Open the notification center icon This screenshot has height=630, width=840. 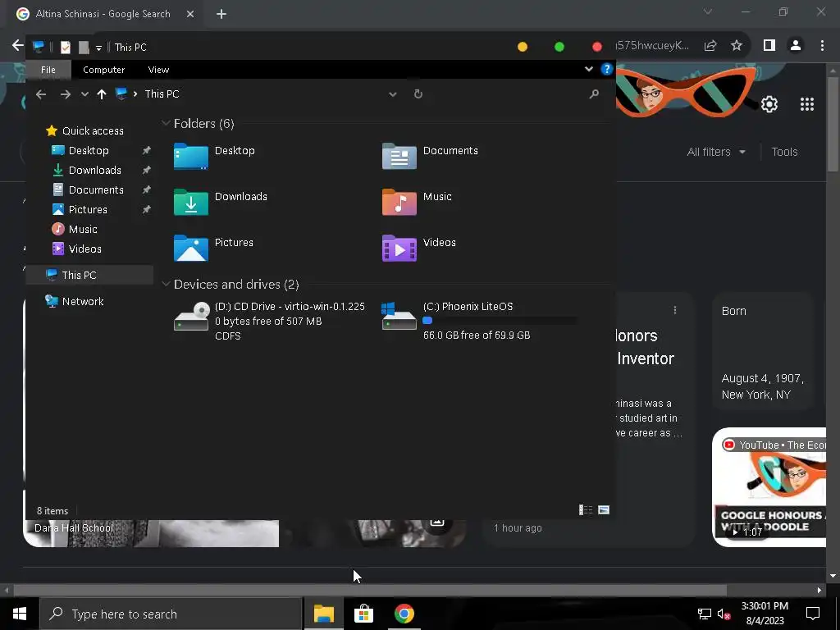(813, 614)
